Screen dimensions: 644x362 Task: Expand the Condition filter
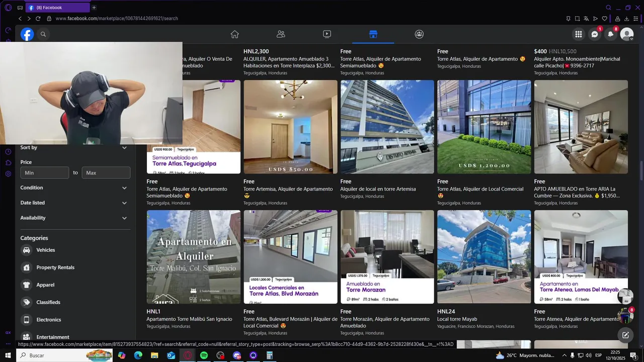click(x=75, y=188)
